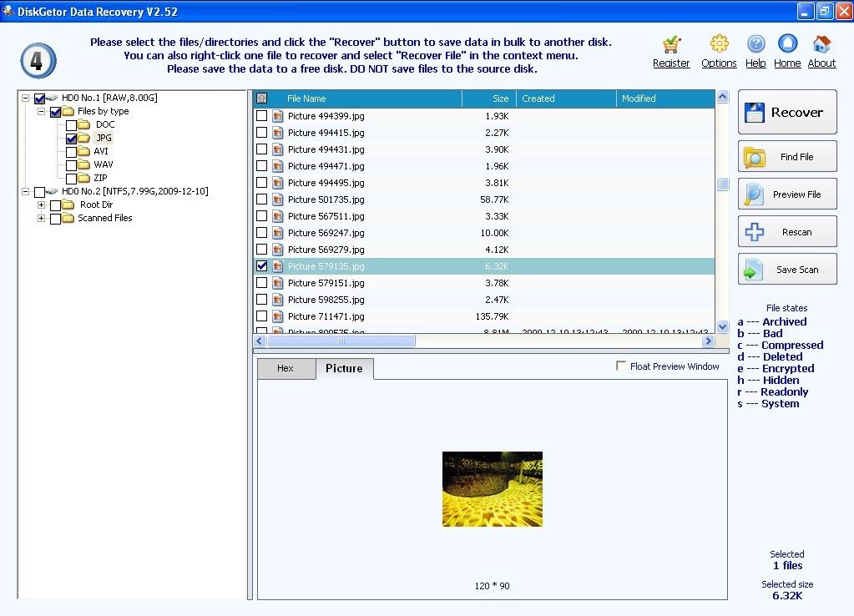Sort by Size column header

(x=489, y=98)
